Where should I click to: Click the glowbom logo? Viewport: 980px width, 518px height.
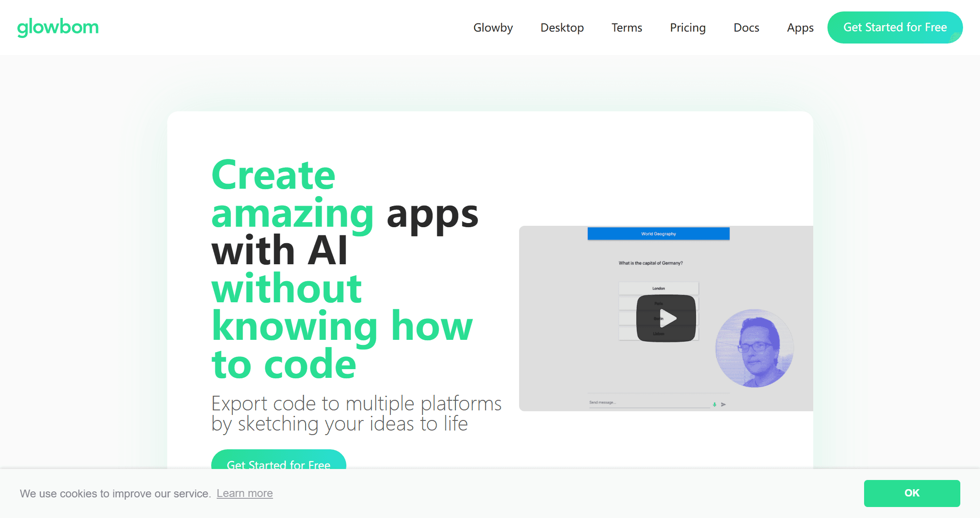pos(58,27)
